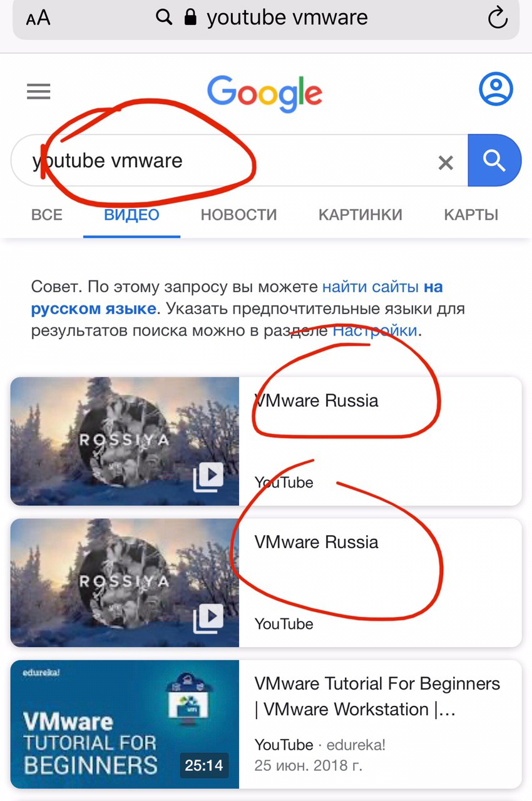The height and width of the screenshot is (801, 532).
Task: Reload the page with the refresh icon
Action: coord(498,18)
